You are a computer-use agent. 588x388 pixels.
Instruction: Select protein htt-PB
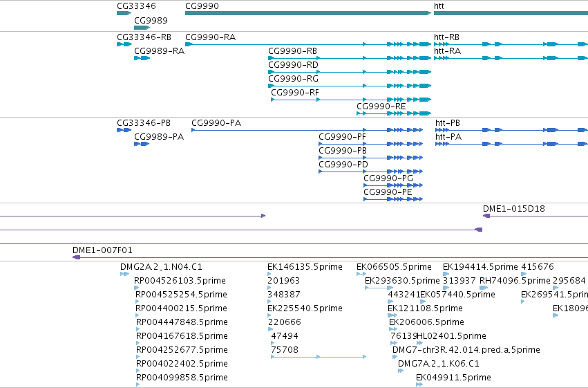point(448,123)
